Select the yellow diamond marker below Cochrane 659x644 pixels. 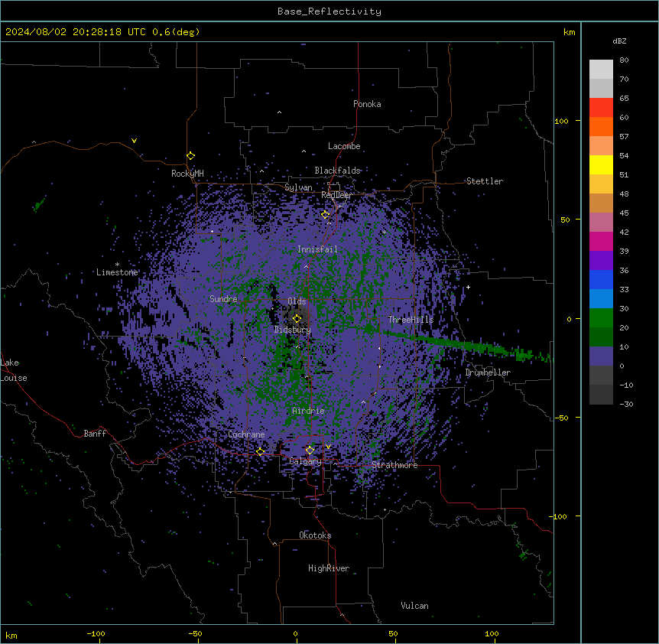260,452
